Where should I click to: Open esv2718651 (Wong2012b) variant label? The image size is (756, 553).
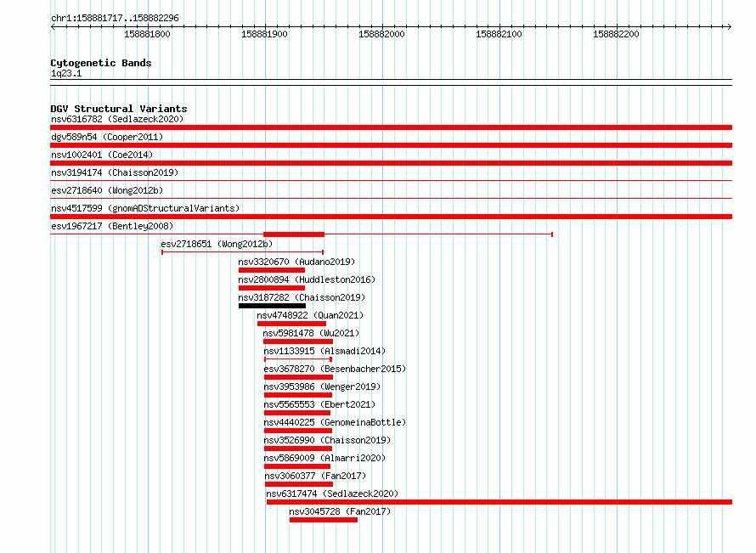(x=217, y=244)
